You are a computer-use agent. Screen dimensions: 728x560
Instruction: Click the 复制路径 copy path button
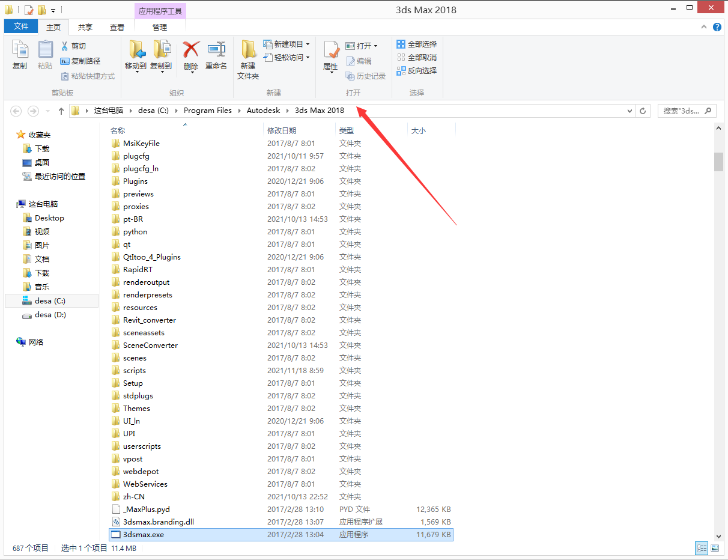pyautogui.click(x=80, y=61)
